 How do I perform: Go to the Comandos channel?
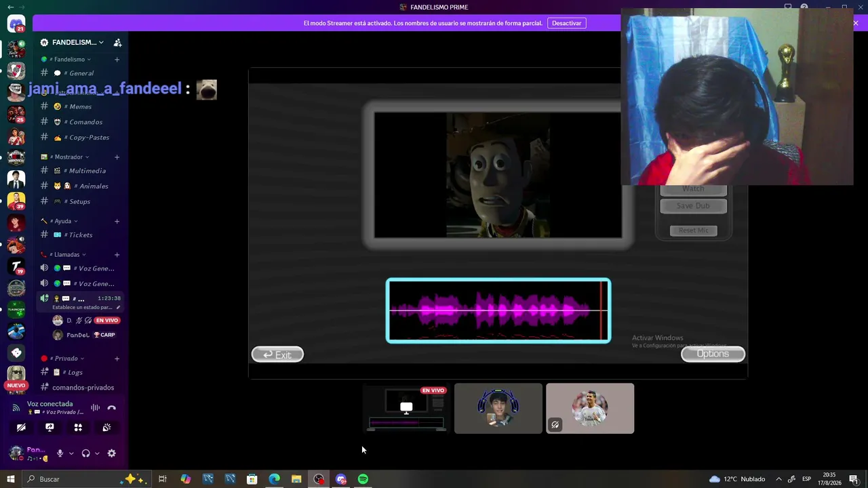(80, 122)
